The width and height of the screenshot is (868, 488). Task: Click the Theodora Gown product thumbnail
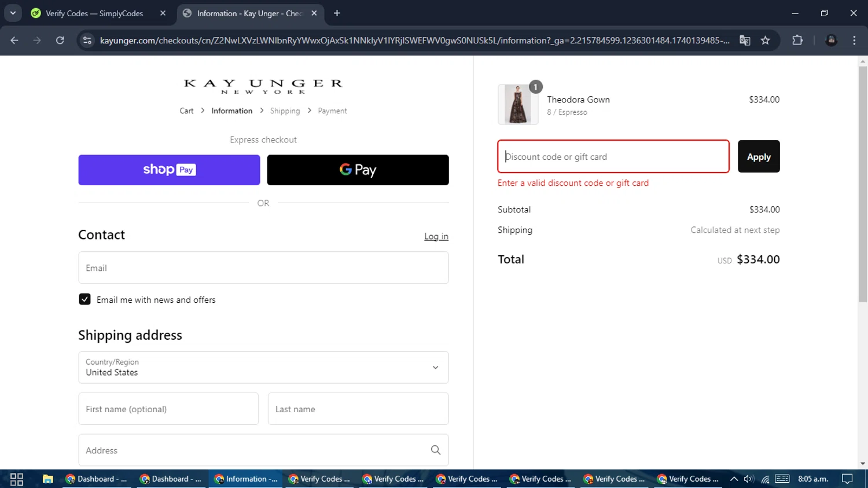pyautogui.click(x=518, y=104)
